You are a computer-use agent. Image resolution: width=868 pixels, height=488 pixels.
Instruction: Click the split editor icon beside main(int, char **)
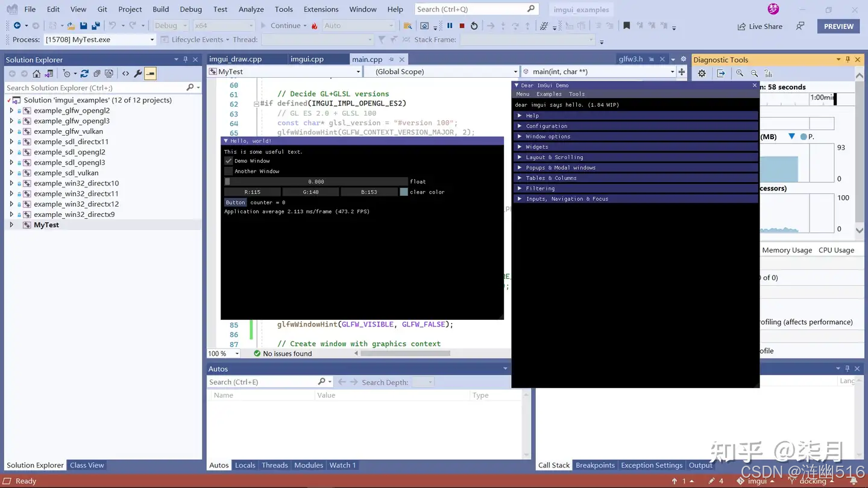[x=682, y=72]
